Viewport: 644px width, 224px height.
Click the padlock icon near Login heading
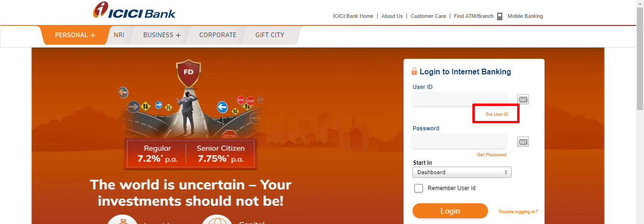tap(414, 72)
